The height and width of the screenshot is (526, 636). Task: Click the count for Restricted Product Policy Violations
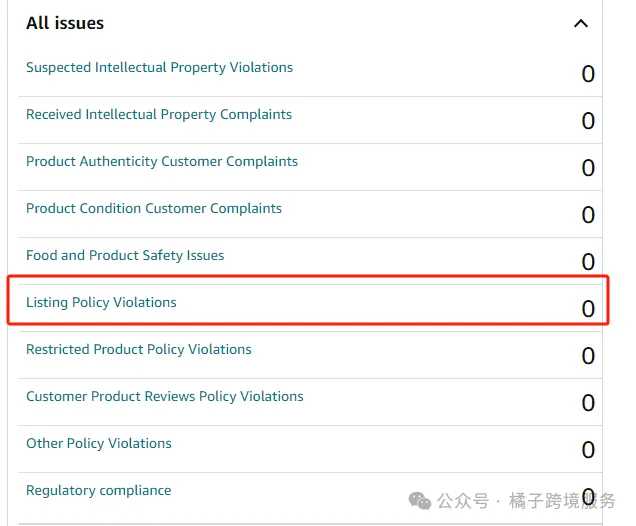point(588,356)
